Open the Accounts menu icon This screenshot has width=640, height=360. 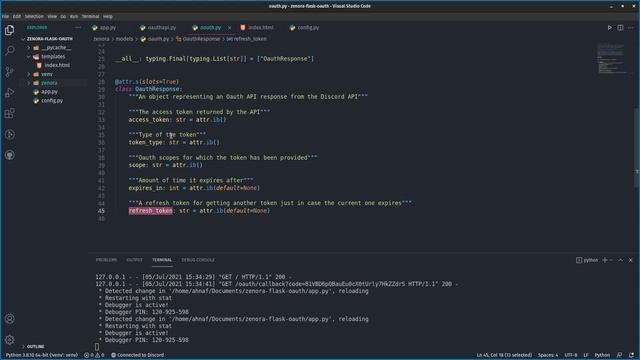(x=9, y=319)
